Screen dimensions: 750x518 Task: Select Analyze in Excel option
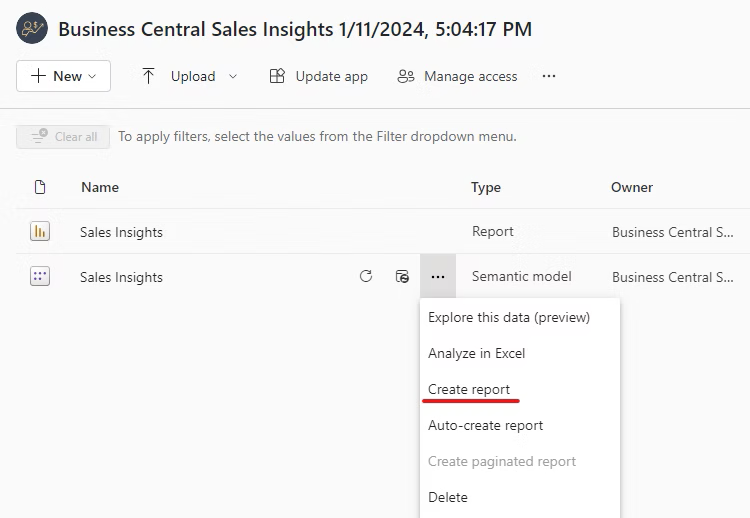coord(476,353)
